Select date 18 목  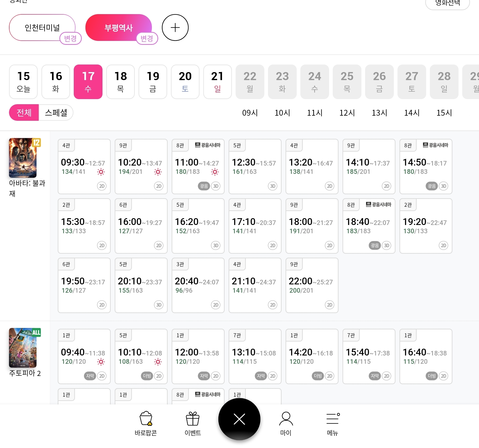[120, 82]
